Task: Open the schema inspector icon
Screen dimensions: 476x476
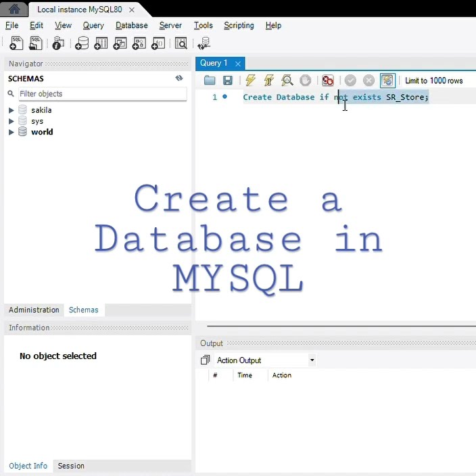Action: coord(58,43)
